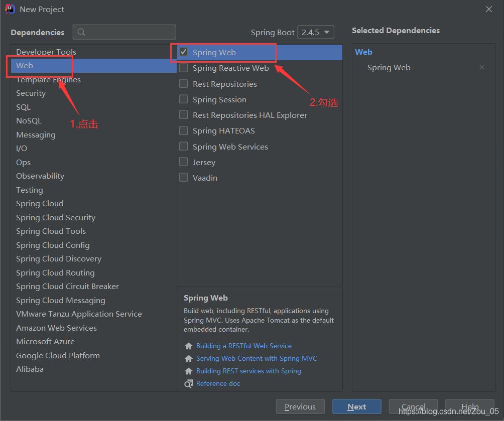504x421 pixels.
Task: Close the New Project dialog
Action: (489, 9)
